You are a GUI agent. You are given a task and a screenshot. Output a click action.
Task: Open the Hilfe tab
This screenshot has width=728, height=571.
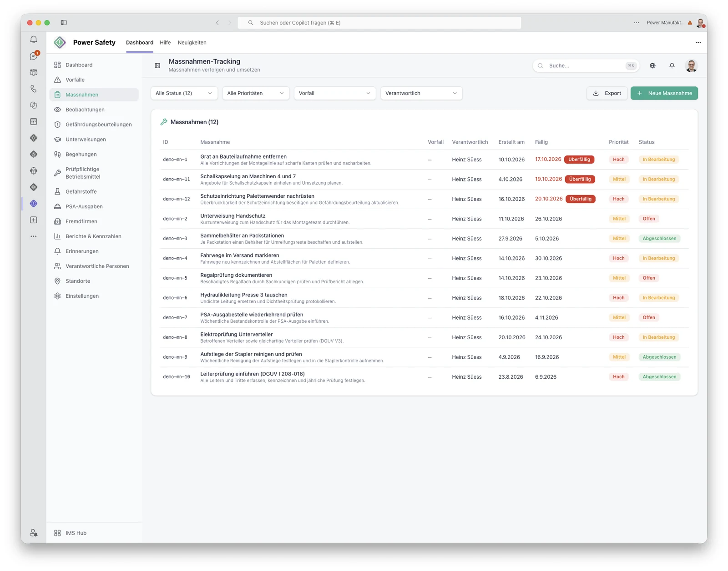[165, 43]
